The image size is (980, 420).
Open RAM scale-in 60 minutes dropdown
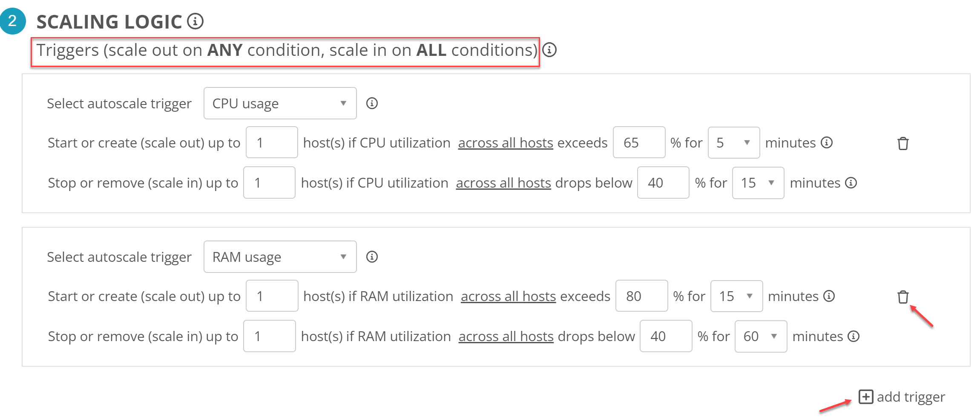[x=760, y=336]
